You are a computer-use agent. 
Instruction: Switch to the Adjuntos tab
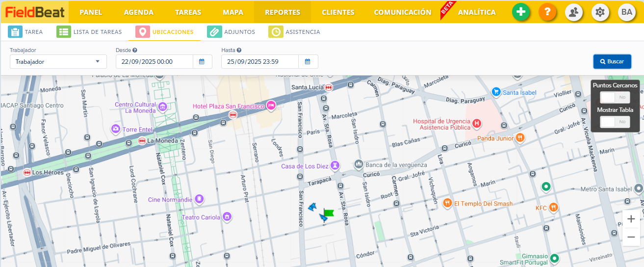point(231,32)
